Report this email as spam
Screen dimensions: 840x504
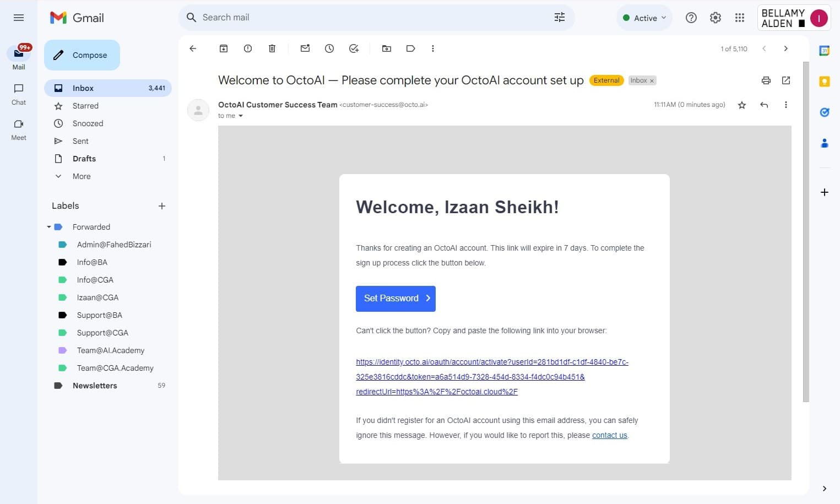[x=248, y=48]
